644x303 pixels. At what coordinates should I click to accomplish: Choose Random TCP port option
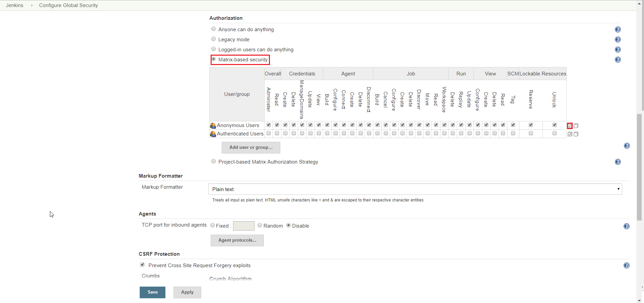pyautogui.click(x=260, y=225)
